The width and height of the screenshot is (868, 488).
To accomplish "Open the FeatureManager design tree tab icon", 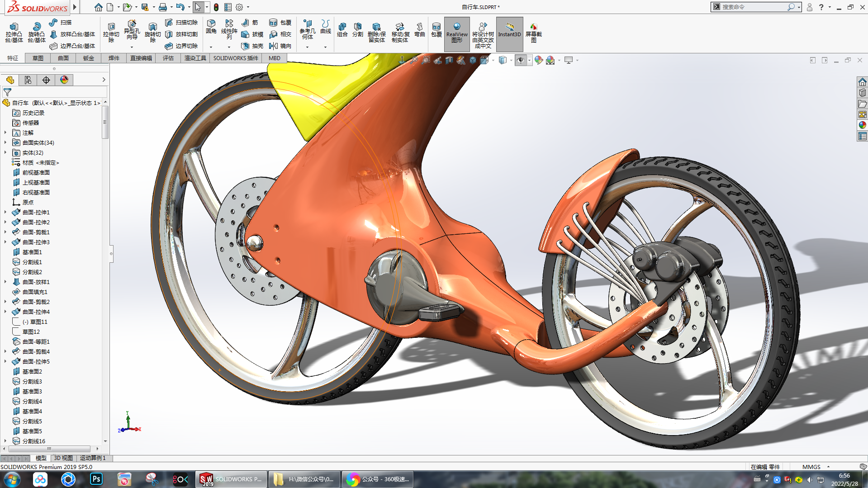I will pyautogui.click(x=10, y=80).
